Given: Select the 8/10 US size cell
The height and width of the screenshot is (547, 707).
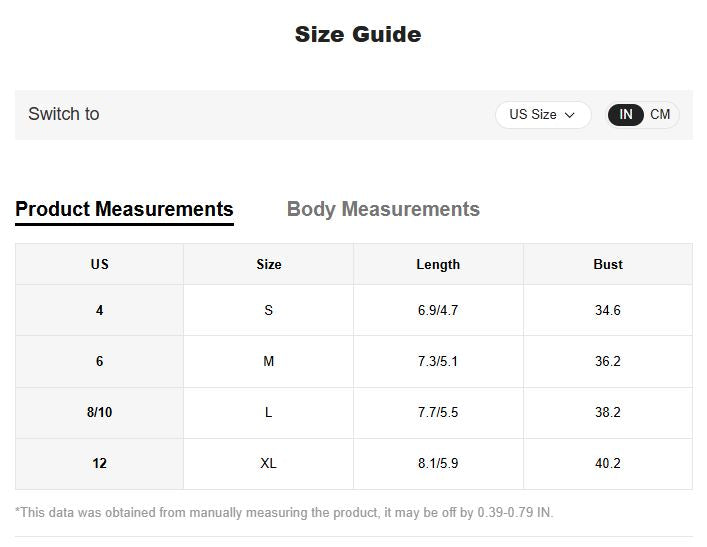Looking at the screenshot, I should pyautogui.click(x=99, y=412).
